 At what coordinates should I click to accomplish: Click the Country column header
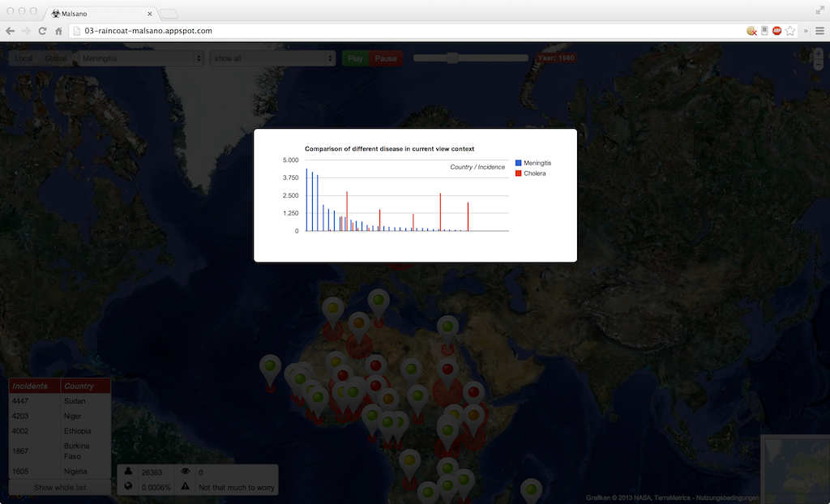click(x=86, y=386)
